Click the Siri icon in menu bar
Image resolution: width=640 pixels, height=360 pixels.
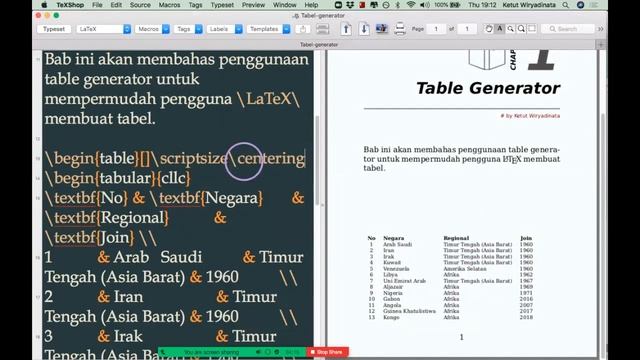pos(580,5)
